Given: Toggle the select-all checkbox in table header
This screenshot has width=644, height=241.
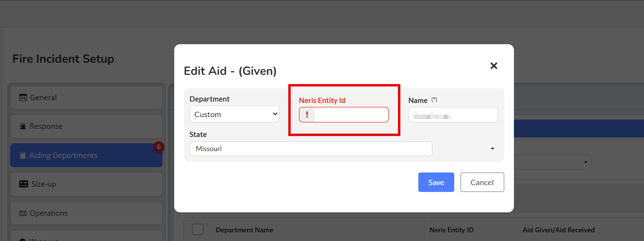Looking at the screenshot, I should (x=198, y=229).
